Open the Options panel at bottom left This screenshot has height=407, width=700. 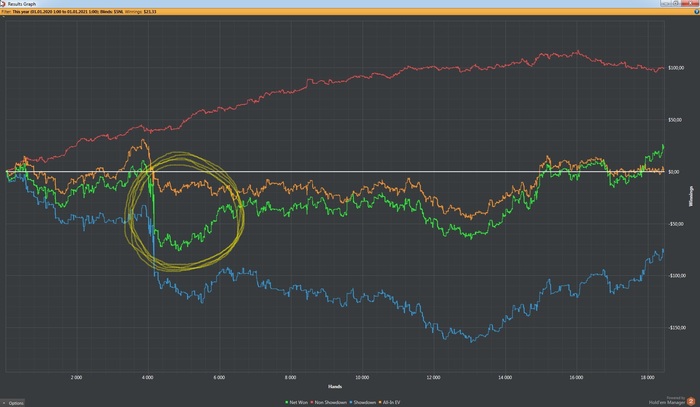[13, 403]
